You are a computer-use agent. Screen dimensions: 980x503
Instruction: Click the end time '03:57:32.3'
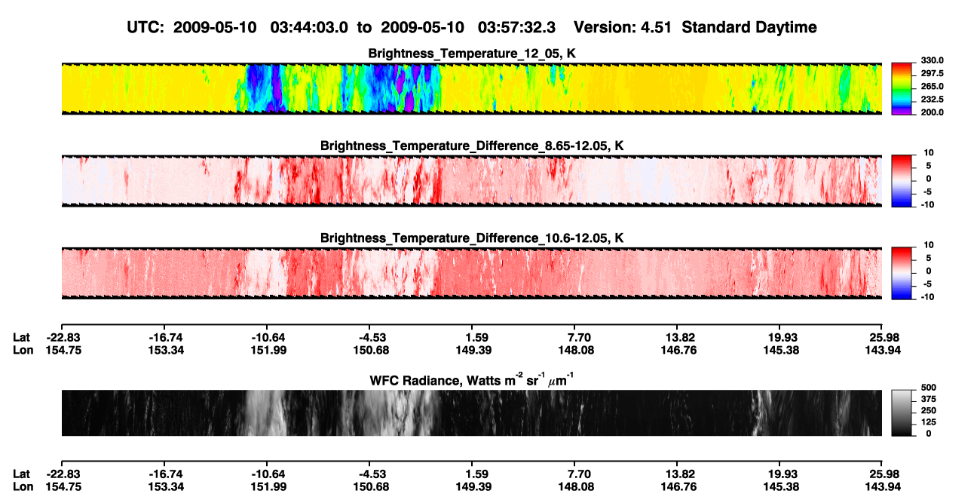pyautogui.click(x=516, y=27)
